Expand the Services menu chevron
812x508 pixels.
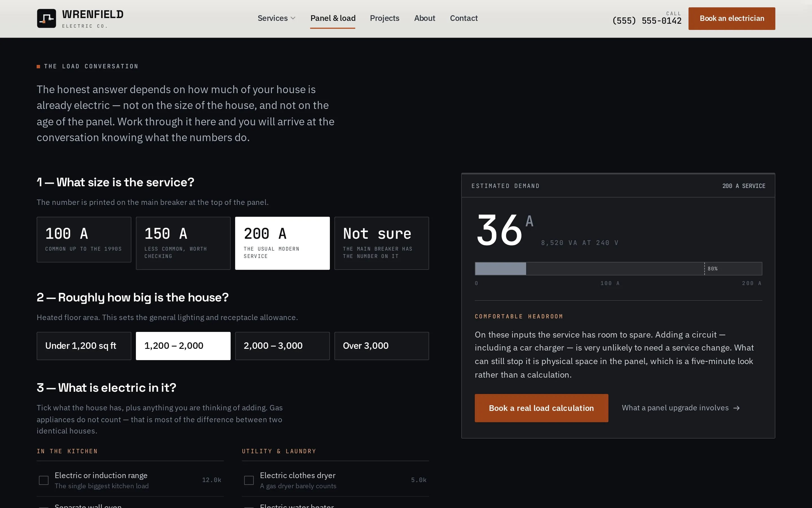(x=293, y=18)
